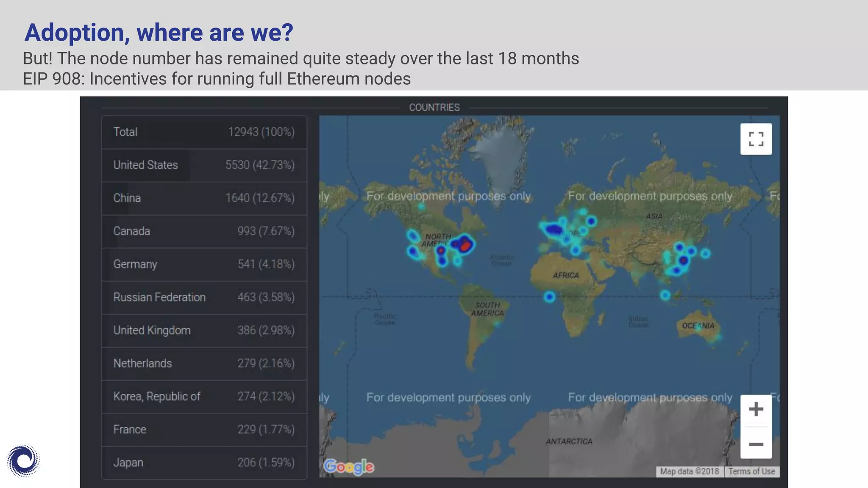Click the ANTARCTICA map label
This screenshot has width=868, height=488.
pyautogui.click(x=569, y=441)
